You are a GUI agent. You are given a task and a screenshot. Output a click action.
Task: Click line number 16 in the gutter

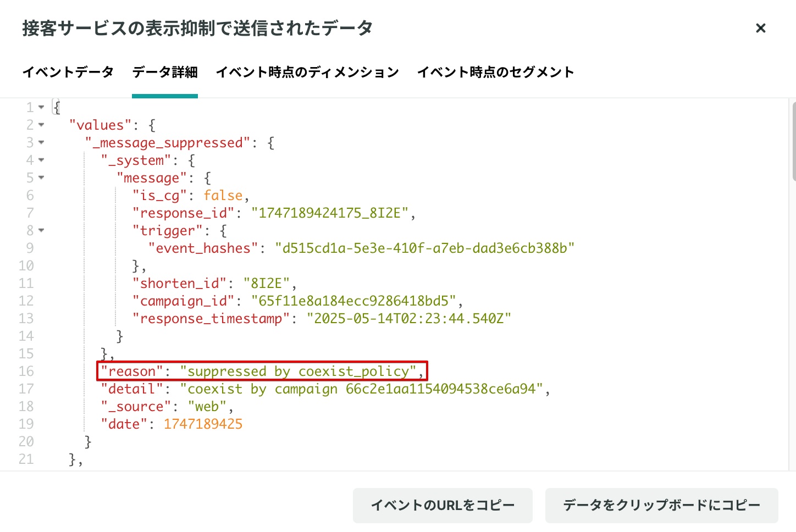26,372
